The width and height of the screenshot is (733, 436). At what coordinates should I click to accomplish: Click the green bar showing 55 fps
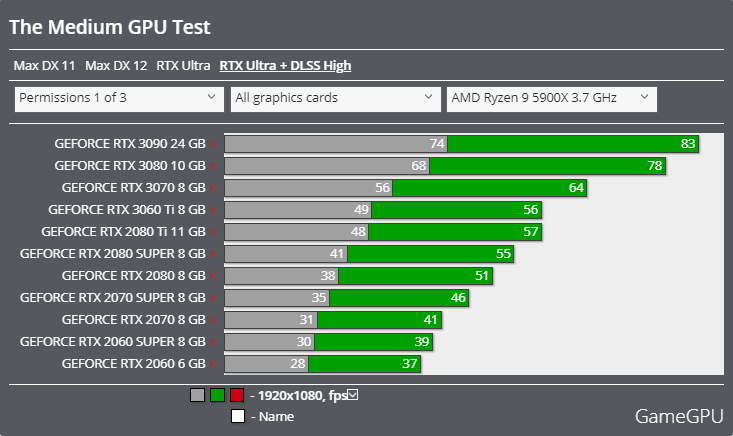pos(431,253)
